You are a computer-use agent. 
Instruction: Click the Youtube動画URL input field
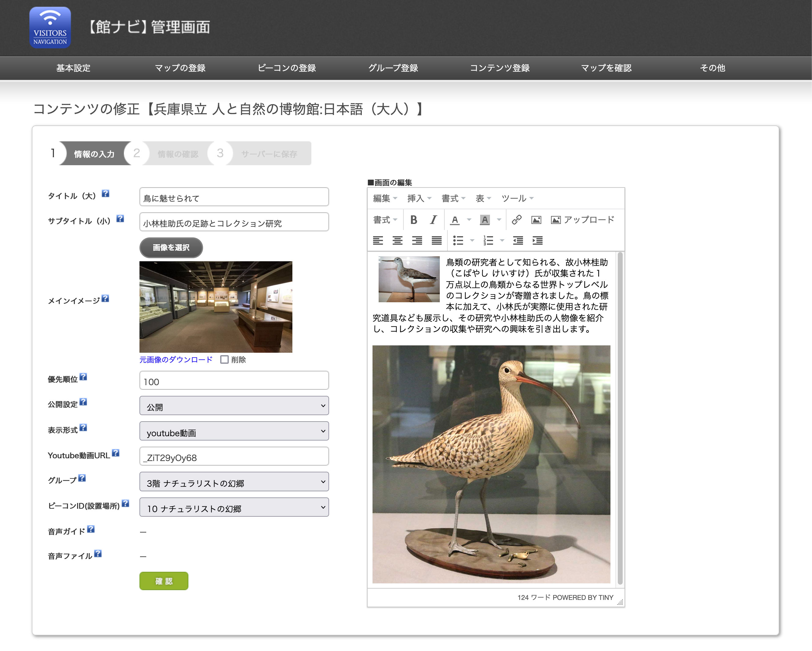(234, 456)
